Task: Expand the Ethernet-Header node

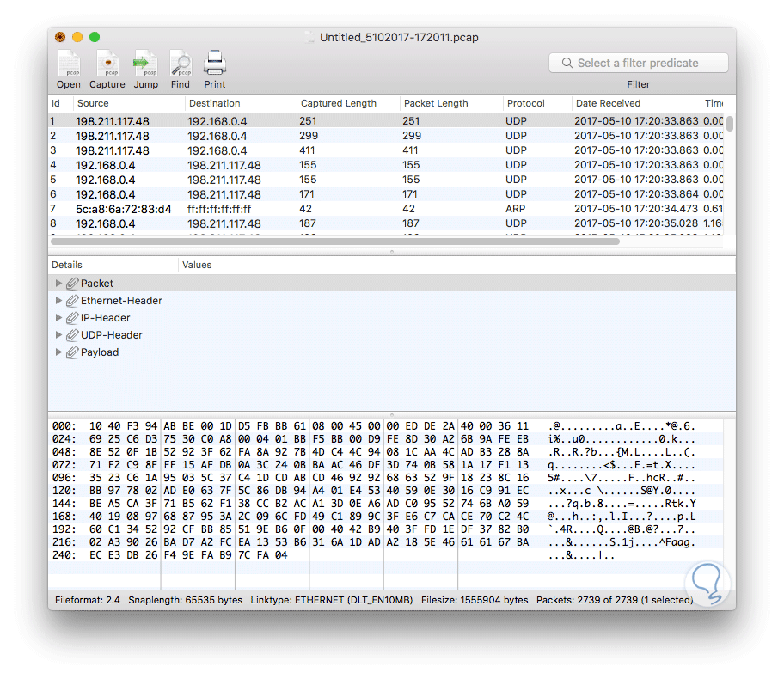Action: click(x=58, y=301)
